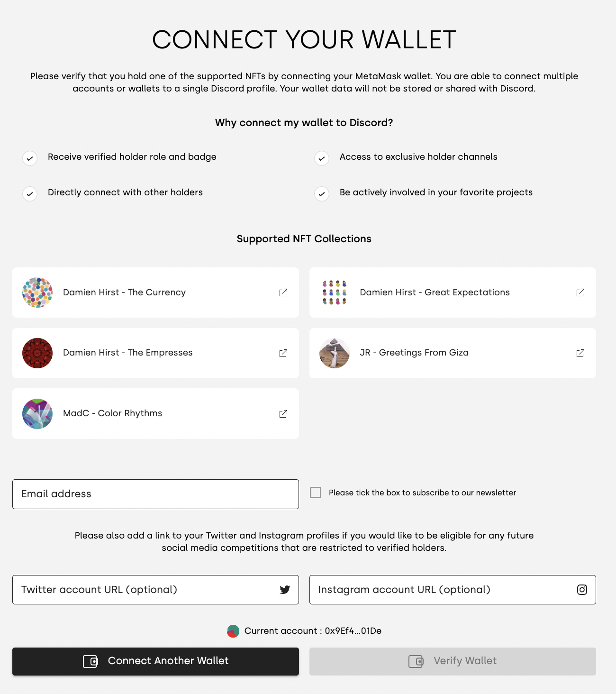Open external link for The Empresses collection

coord(283,353)
